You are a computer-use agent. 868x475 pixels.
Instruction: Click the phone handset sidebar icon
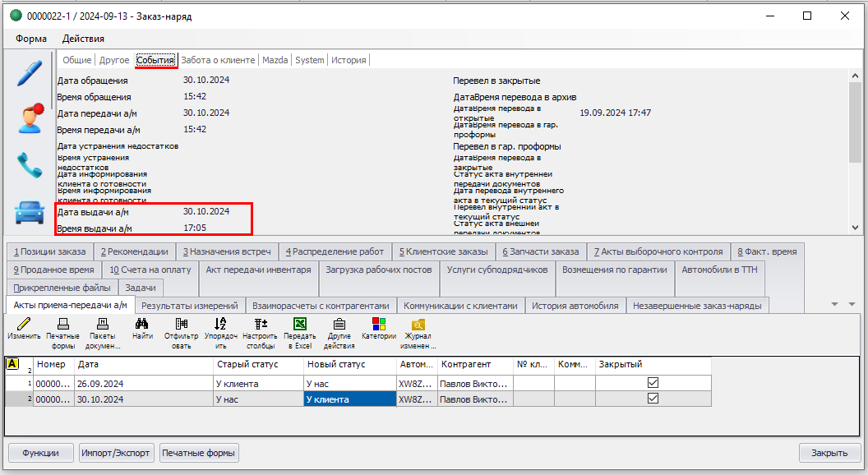click(29, 165)
